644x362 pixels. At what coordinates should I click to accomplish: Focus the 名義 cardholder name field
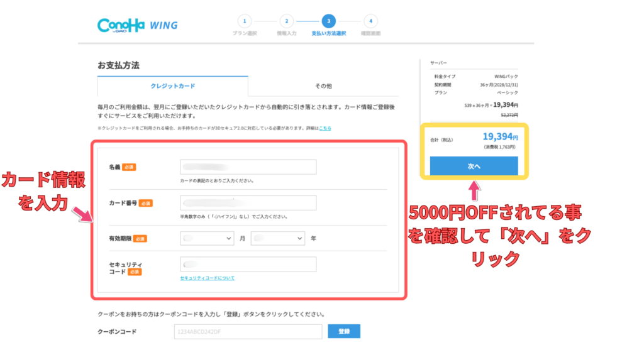click(248, 167)
